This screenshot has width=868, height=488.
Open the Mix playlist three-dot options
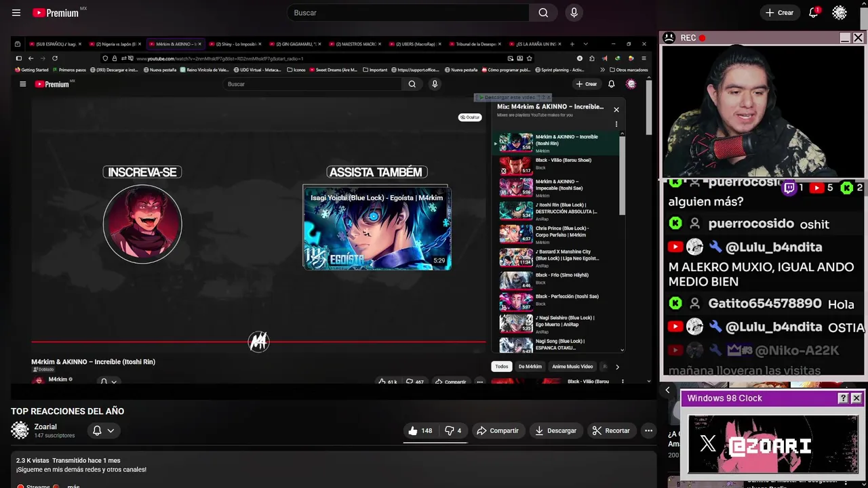pos(616,124)
